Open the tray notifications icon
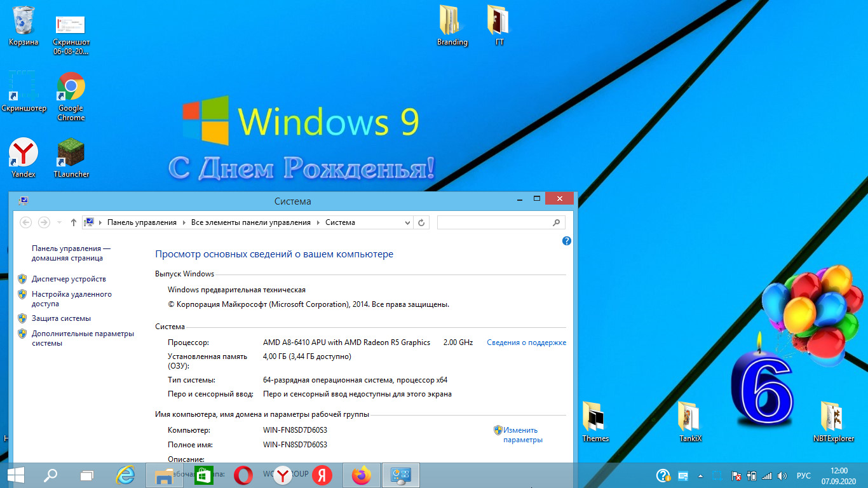 coord(683,475)
